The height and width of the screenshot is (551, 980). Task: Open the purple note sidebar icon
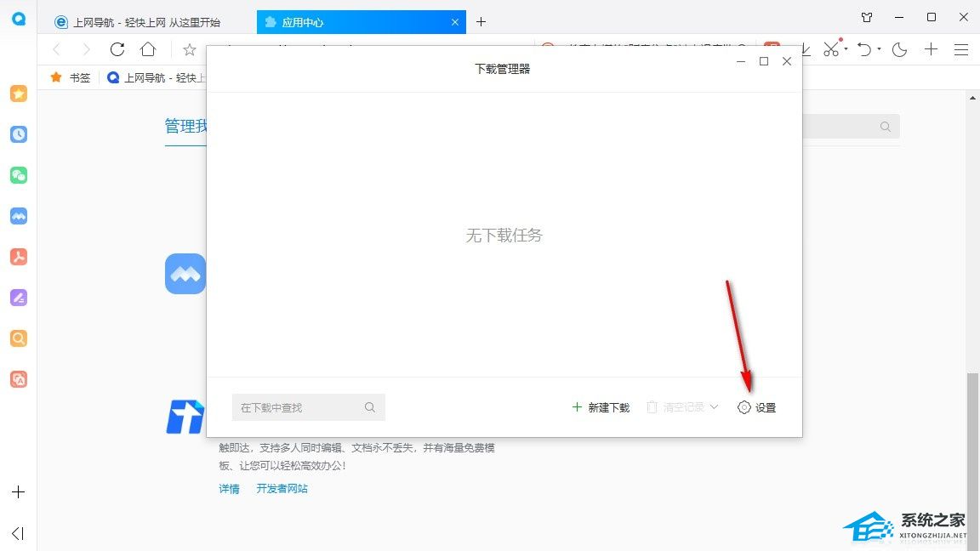[19, 298]
